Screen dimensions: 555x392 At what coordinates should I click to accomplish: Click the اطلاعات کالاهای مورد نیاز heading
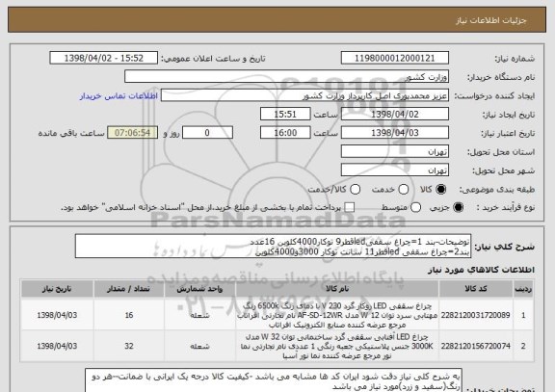[482, 270]
